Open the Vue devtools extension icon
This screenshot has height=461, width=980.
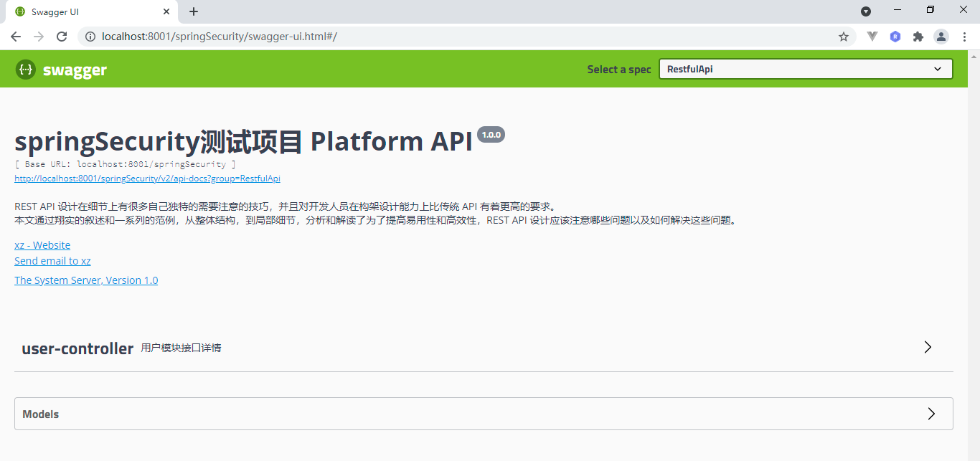click(872, 37)
